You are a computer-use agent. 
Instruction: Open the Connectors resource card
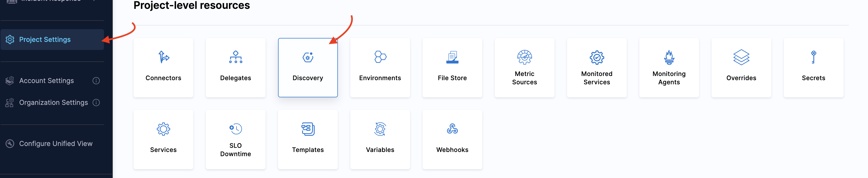pyautogui.click(x=163, y=68)
